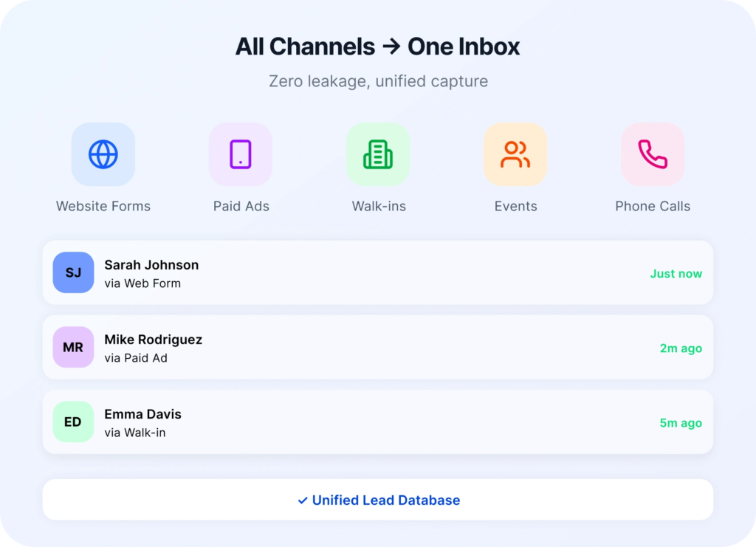Screen dimensions: 756x547
Task: Click the Website Forms globe icon
Action: coord(103,154)
